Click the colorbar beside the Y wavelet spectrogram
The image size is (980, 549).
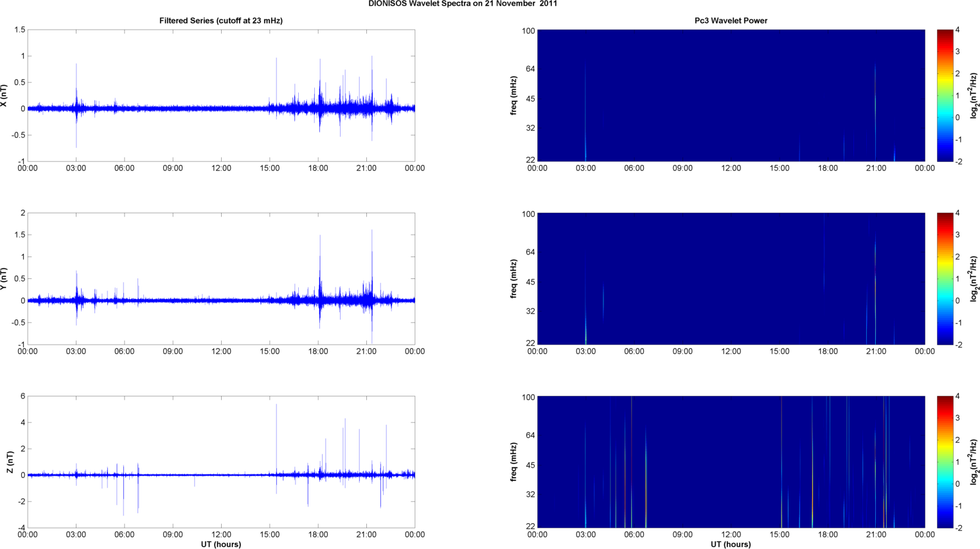click(x=945, y=278)
